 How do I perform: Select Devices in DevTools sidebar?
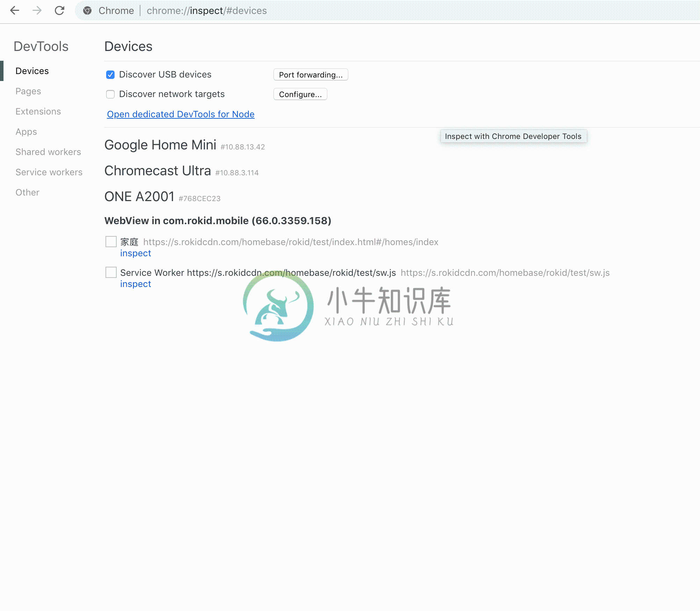pyautogui.click(x=32, y=71)
